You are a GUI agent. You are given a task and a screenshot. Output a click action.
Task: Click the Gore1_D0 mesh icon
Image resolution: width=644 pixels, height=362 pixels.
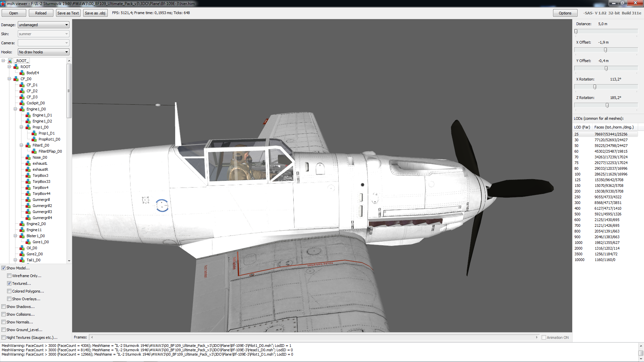(28, 242)
